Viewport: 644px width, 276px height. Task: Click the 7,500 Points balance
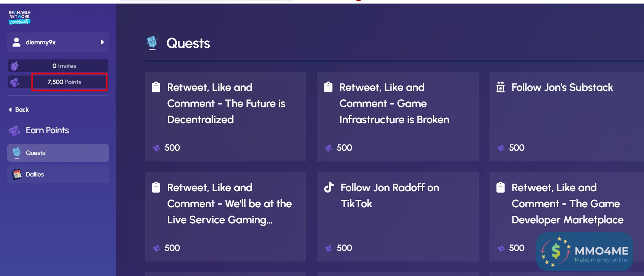64,82
